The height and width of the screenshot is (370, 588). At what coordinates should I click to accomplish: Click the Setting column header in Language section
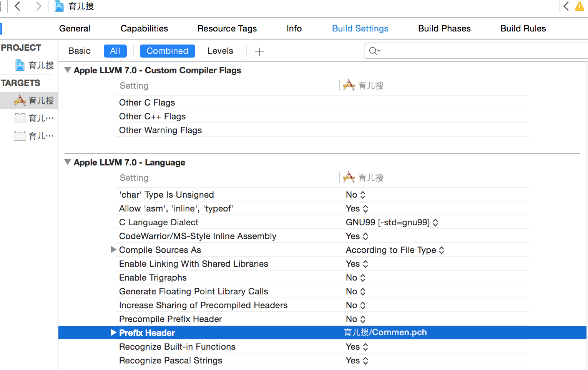(x=134, y=178)
